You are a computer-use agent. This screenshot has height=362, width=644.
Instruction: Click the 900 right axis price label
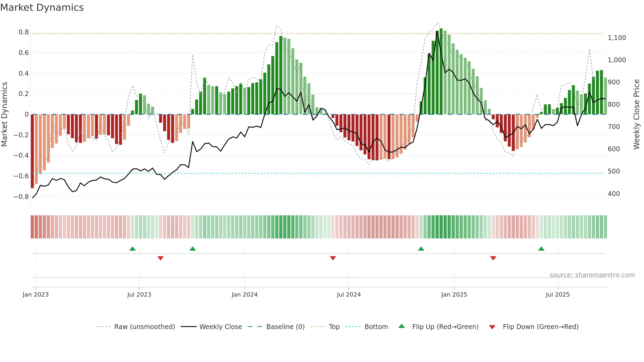click(614, 82)
